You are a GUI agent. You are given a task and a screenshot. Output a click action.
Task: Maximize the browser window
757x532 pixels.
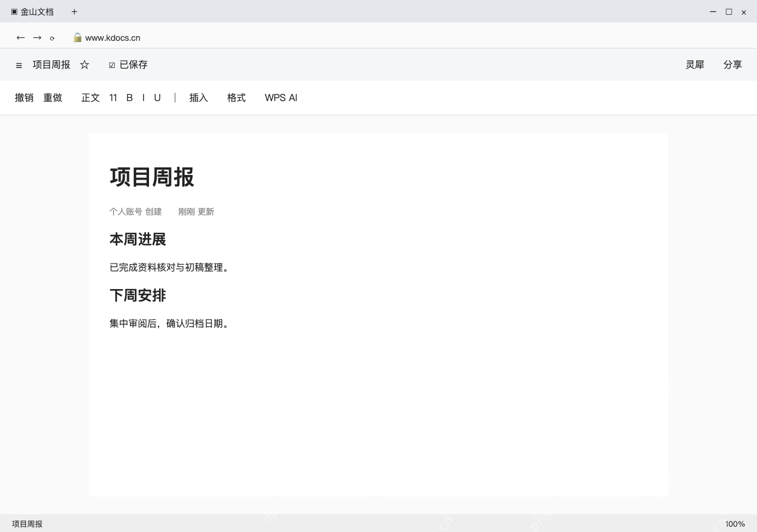coord(729,12)
